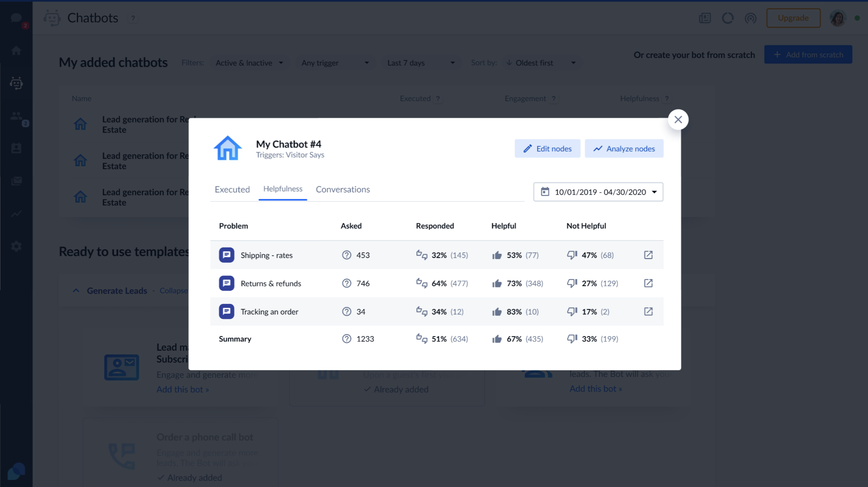Click Edit nodes button
This screenshot has height=487, width=868.
(x=547, y=149)
